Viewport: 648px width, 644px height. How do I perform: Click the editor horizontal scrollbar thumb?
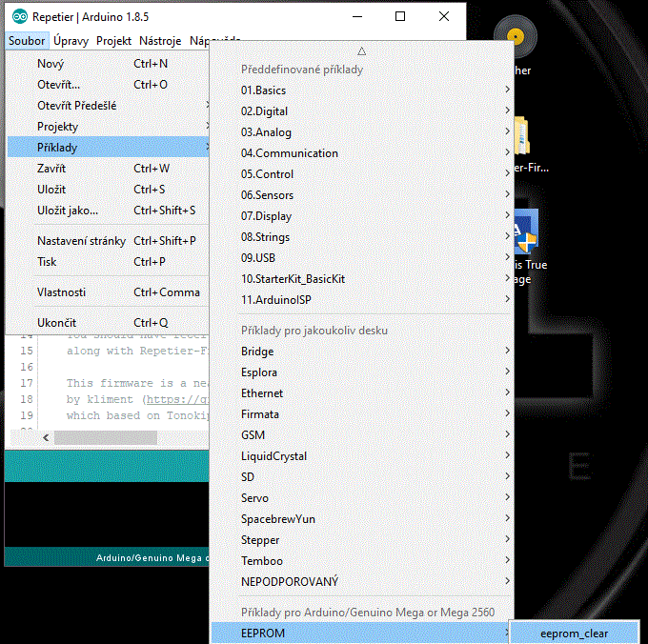click(x=103, y=437)
